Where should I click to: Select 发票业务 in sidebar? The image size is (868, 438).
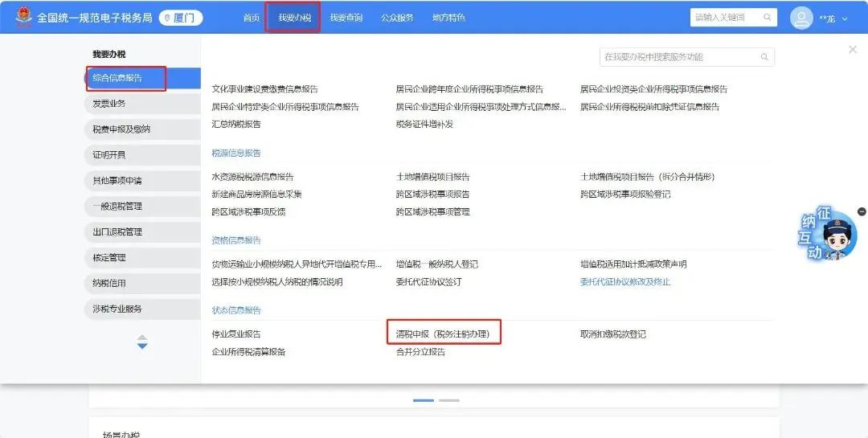tap(143, 104)
